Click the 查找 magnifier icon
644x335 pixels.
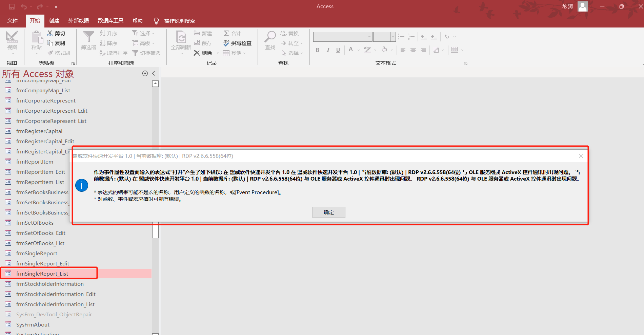[x=270, y=37]
